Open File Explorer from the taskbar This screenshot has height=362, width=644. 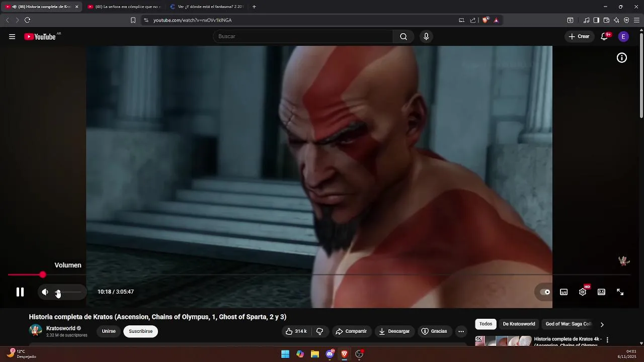(315, 354)
